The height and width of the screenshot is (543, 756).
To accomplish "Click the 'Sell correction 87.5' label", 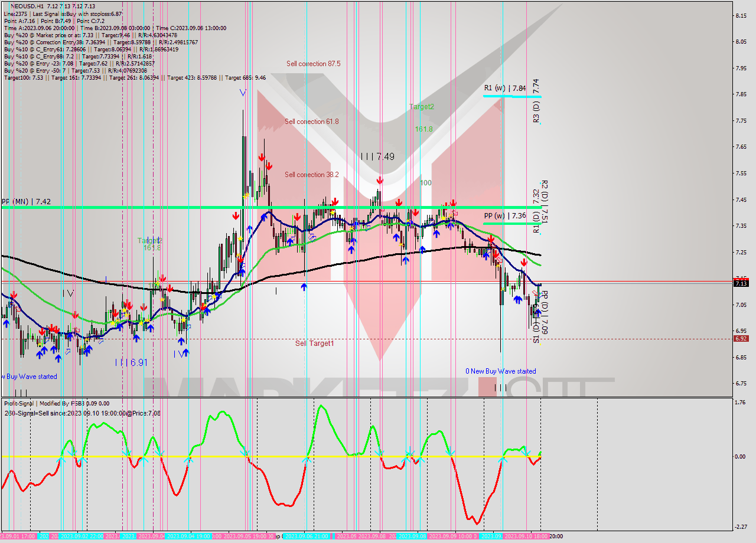I will [x=313, y=63].
